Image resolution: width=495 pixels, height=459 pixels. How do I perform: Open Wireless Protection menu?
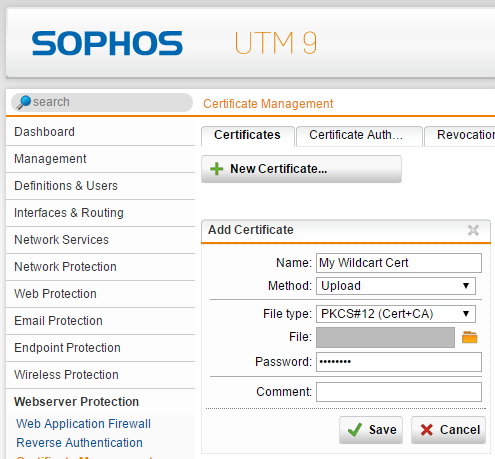100,375
